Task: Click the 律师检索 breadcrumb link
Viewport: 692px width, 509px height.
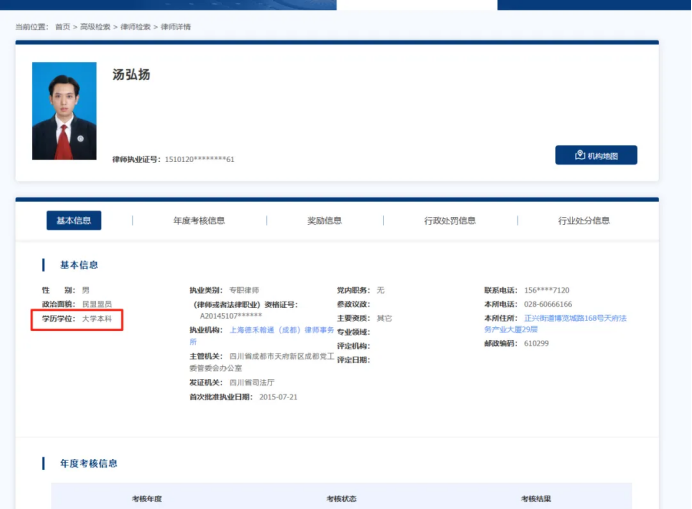Action: 135,27
